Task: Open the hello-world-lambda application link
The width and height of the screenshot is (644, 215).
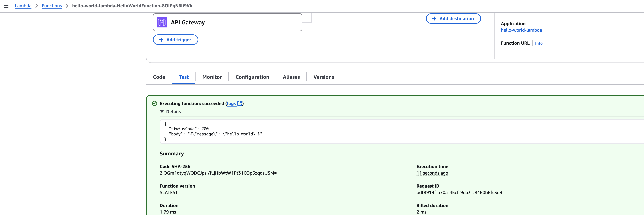Action: 521,30
